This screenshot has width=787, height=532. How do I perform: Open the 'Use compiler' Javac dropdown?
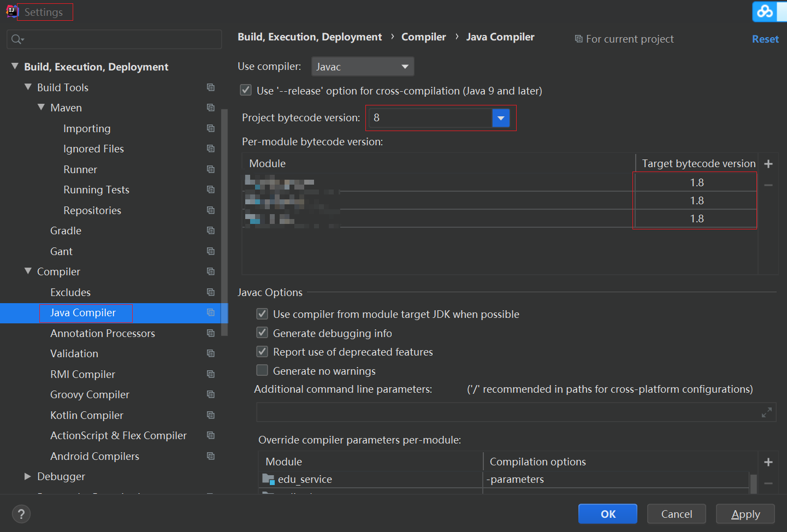click(363, 67)
